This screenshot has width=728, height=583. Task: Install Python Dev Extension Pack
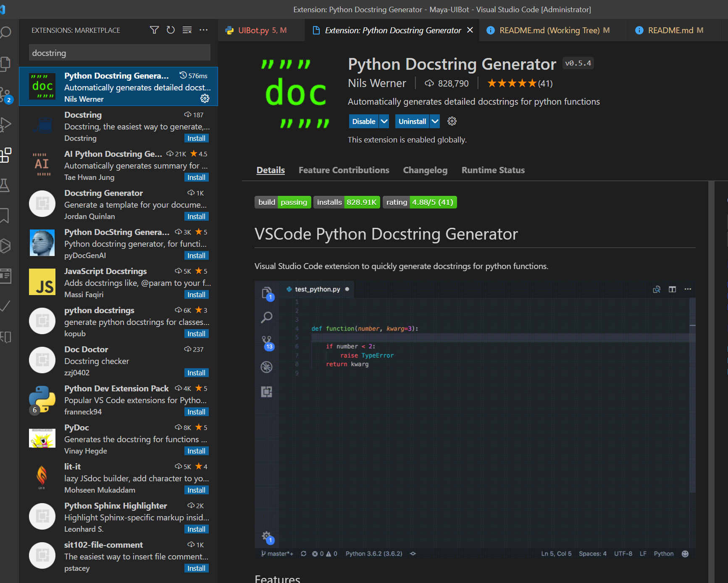(197, 412)
